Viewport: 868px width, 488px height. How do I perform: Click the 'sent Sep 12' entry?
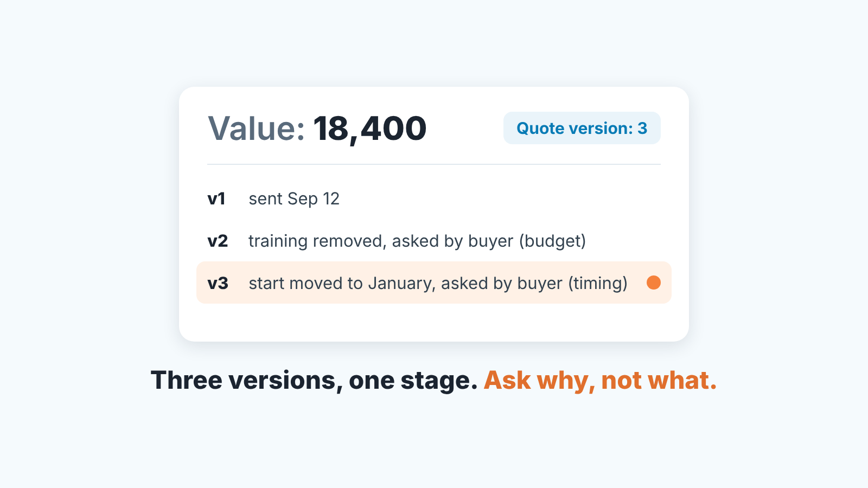coord(294,199)
